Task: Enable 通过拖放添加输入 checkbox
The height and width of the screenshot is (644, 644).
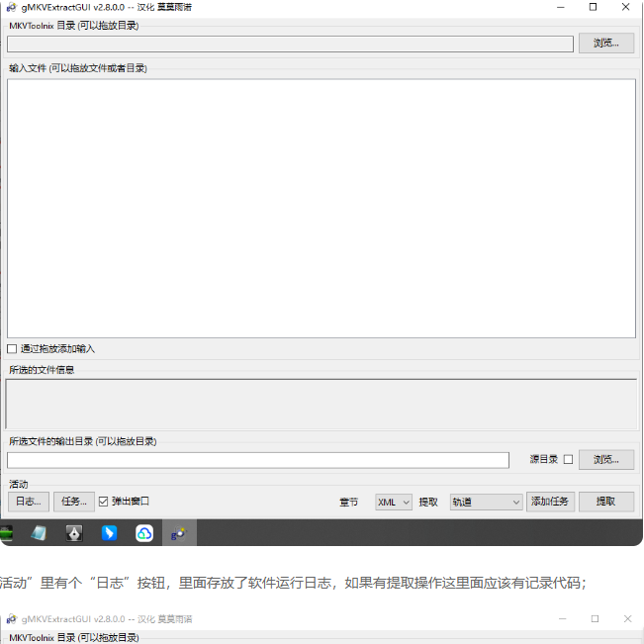Action: click(x=12, y=348)
